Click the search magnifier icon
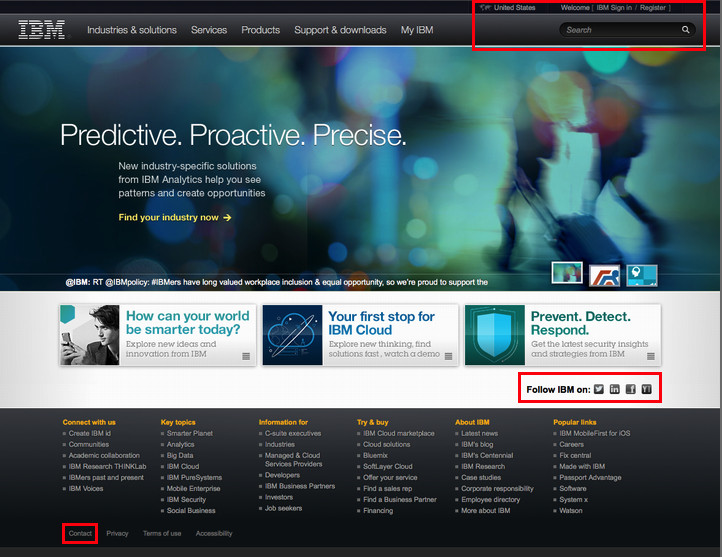The image size is (722, 557). click(686, 29)
